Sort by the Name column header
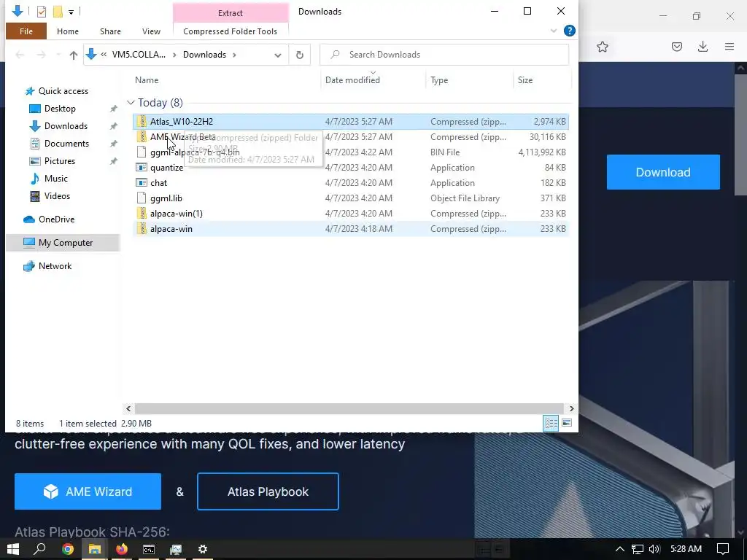The image size is (747, 560). pos(147,80)
